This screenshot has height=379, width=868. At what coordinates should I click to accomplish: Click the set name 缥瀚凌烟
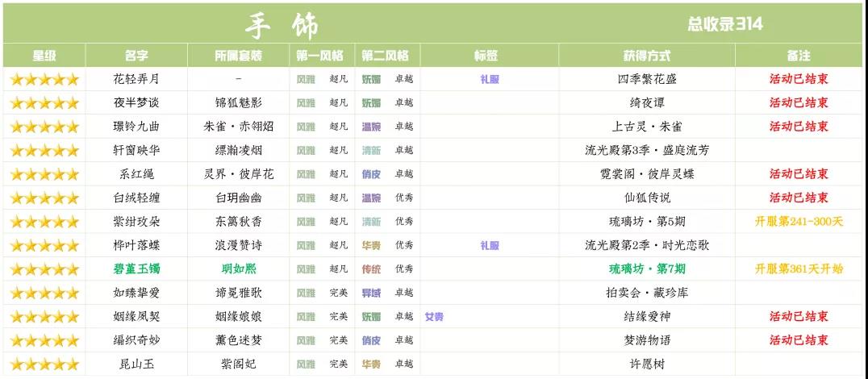tap(239, 151)
